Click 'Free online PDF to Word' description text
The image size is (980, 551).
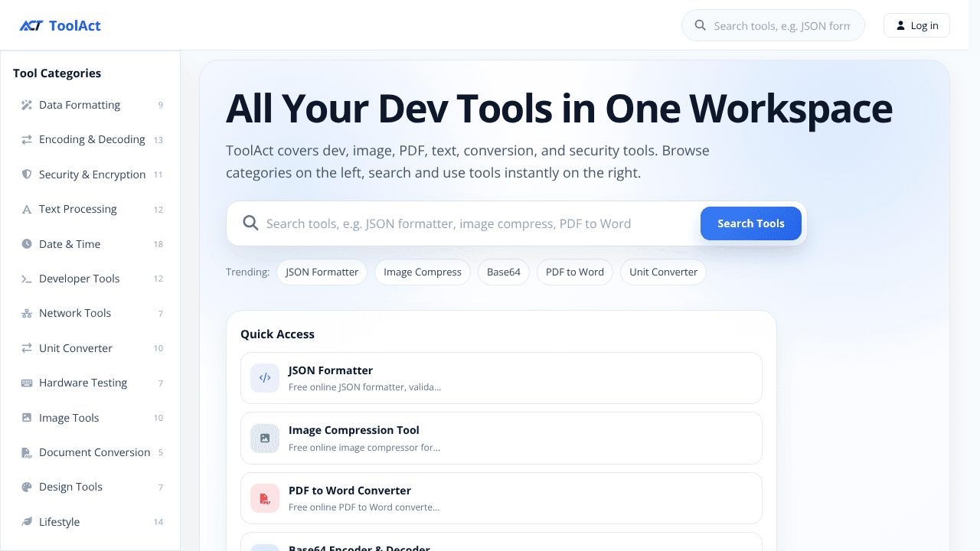click(x=364, y=507)
